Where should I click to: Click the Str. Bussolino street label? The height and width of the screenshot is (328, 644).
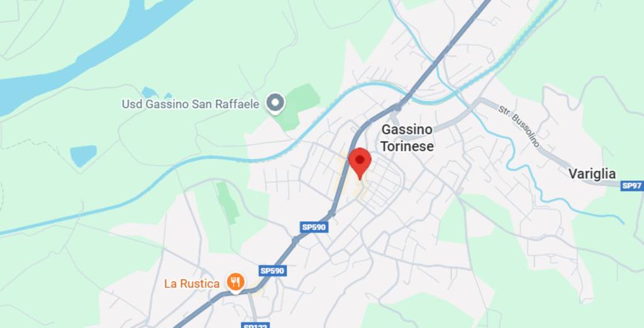pos(518,126)
